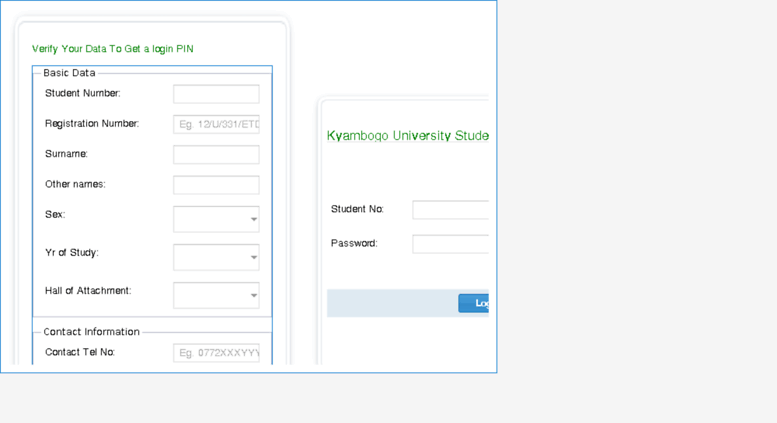Screen dimensions: 777x423
Task: Click the 'Contact Tel No:' label
Action: [80, 352]
